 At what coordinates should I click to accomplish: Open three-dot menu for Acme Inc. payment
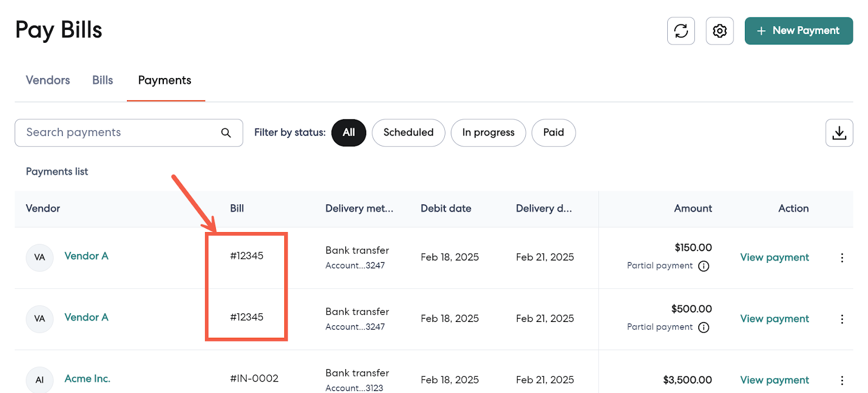click(x=841, y=381)
